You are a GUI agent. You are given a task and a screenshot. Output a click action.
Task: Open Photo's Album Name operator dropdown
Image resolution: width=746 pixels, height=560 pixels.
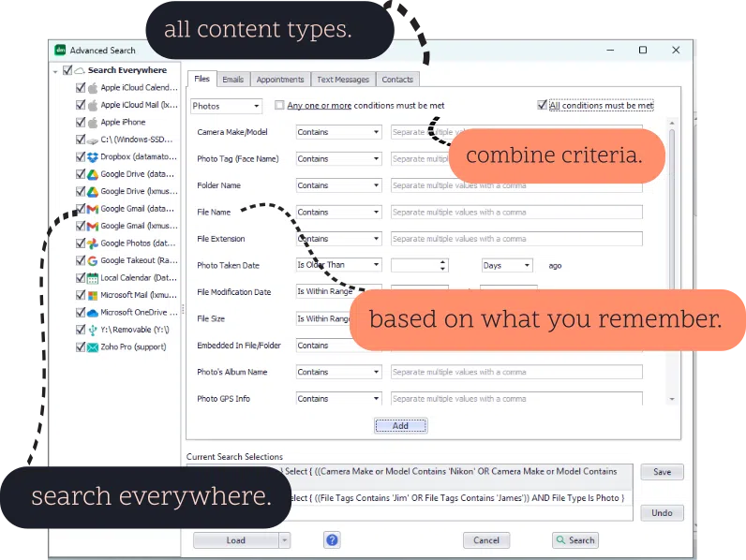[338, 372]
